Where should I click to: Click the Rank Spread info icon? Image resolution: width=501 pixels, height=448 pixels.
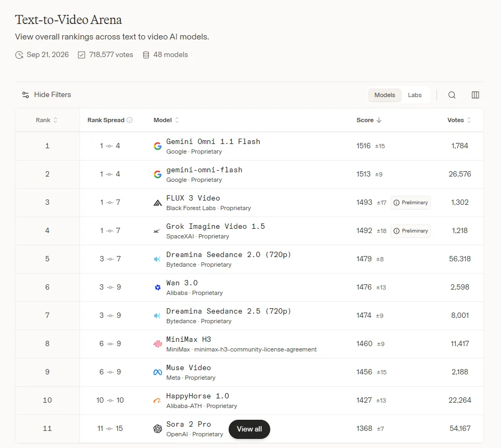pos(130,120)
